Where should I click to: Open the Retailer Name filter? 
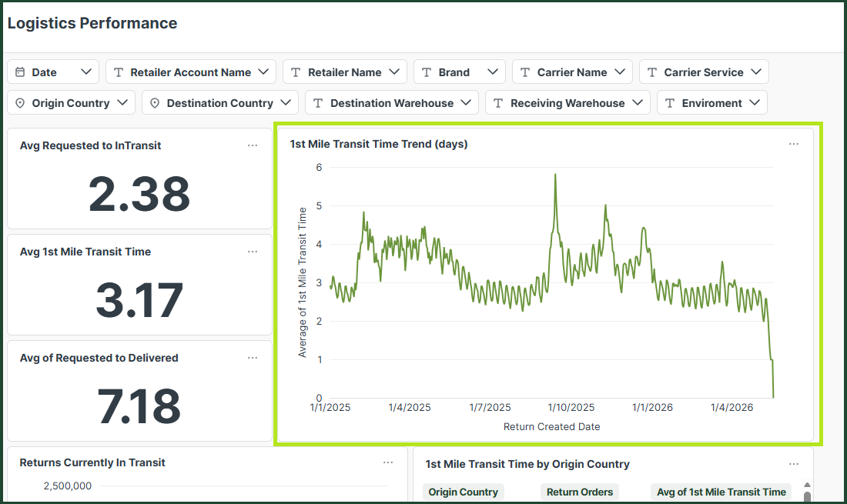(x=345, y=72)
